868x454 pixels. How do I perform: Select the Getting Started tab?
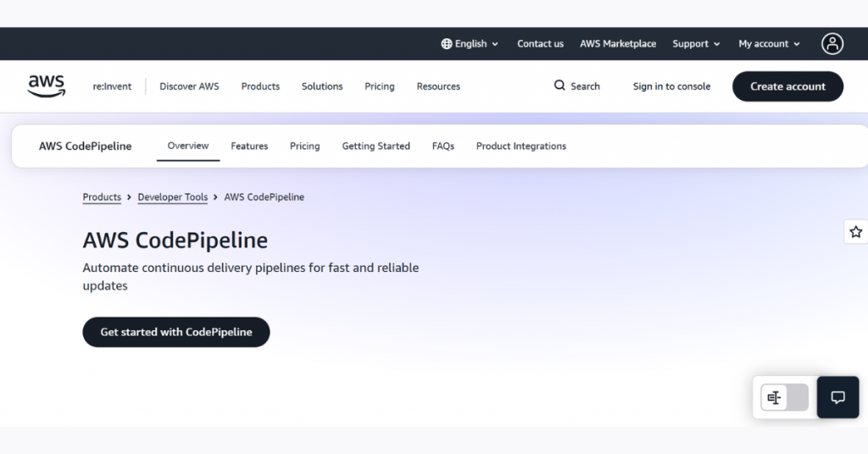[x=376, y=146]
